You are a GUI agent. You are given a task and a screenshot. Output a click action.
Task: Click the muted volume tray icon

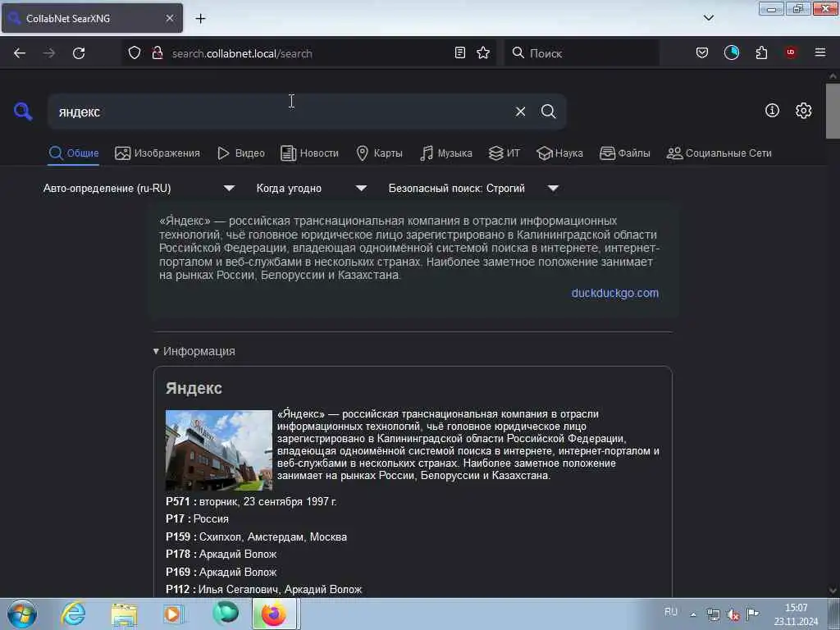tap(733, 614)
